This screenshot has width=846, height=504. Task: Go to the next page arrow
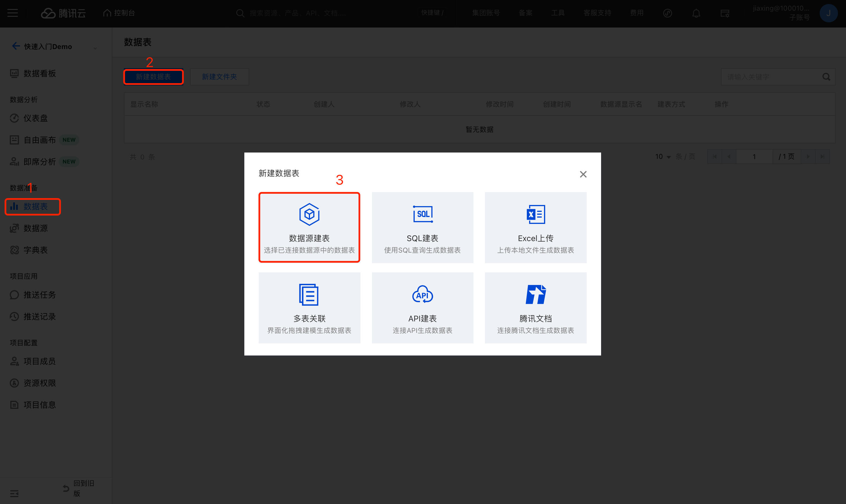click(808, 157)
